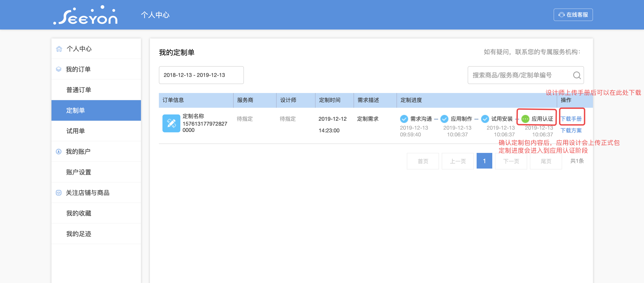
Task: Click the 定制需求 description cell
Action: 368,119
